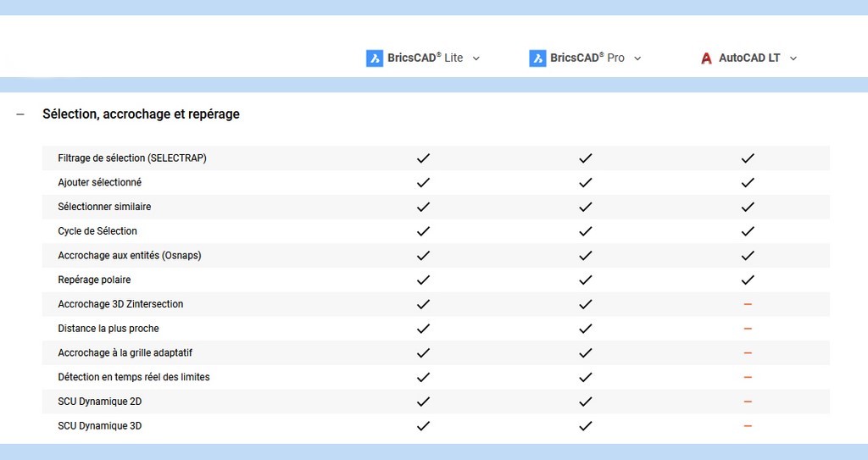The image size is (868, 460).
Task: Click AutoCAD LT dash for Accrochage 3D Zintersection
Action: (748, 304)
